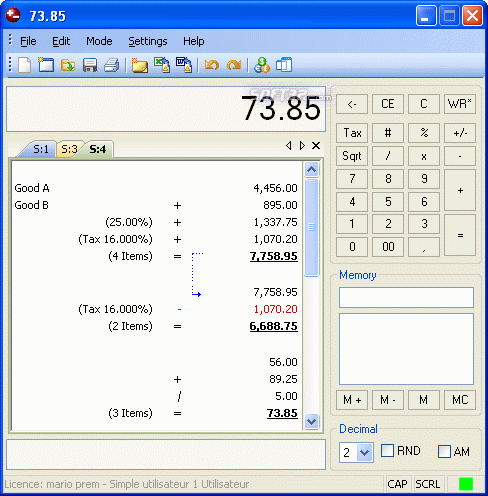The width and height of the screenshot is (488, 496).
Task: Open the decimal places dropdown
Action: click(x=364, y=452)
